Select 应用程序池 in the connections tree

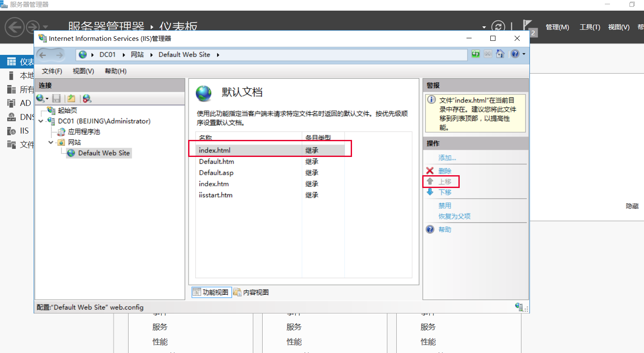click(84, 132)
